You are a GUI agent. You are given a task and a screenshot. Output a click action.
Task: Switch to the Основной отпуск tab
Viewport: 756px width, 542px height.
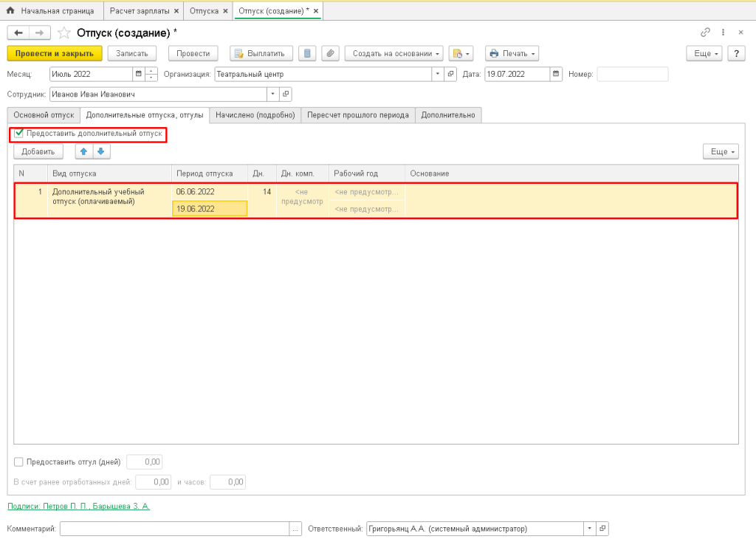tap(44, 114)
